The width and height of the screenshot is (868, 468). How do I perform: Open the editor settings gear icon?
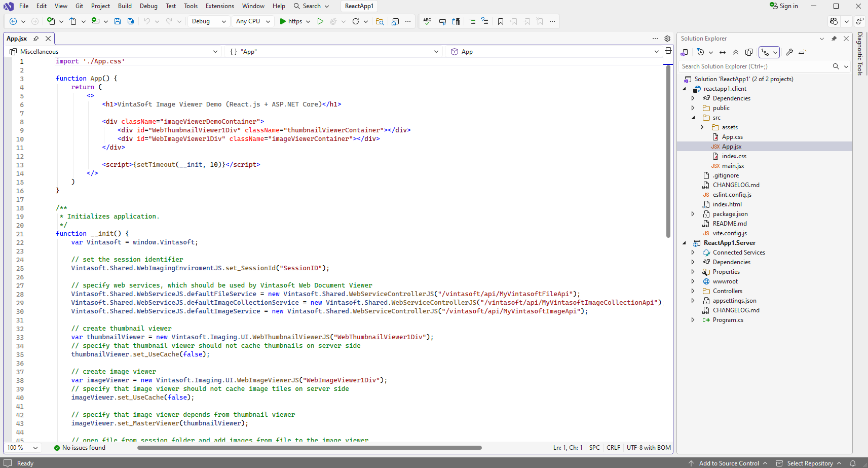point(667,39)
